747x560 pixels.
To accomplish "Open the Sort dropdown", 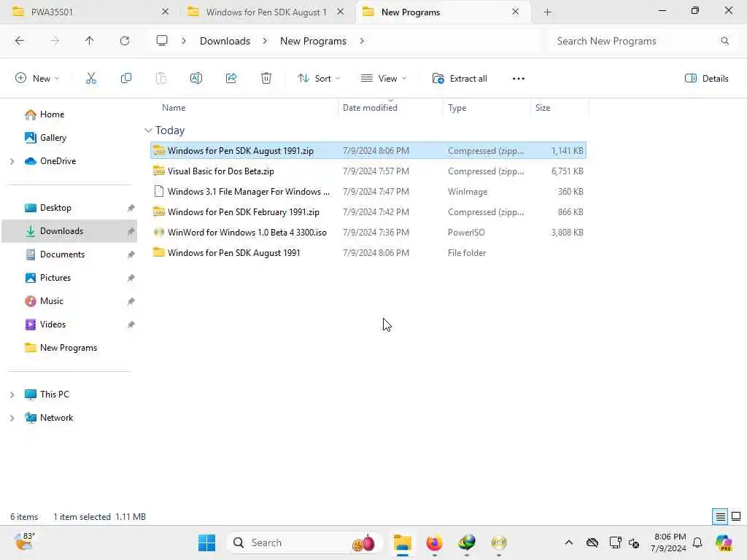I will [319, 79].
